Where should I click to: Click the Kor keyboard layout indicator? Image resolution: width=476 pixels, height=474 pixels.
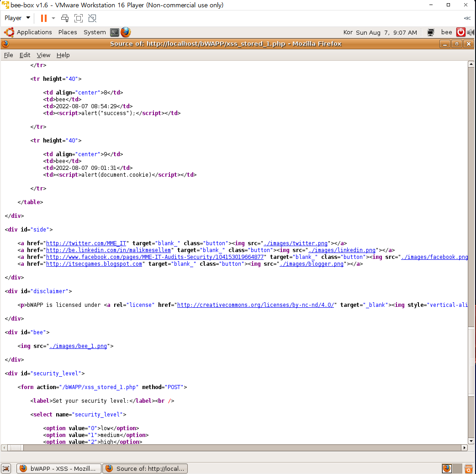click(348, 32)
